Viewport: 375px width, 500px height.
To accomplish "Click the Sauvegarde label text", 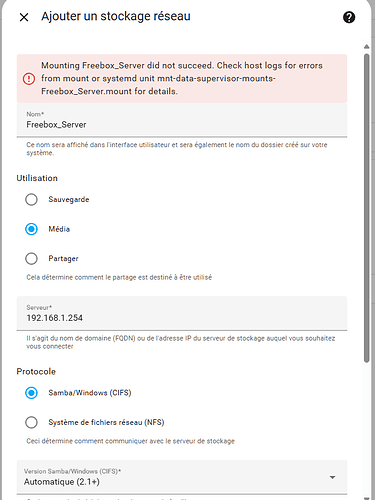I will 69,199.
